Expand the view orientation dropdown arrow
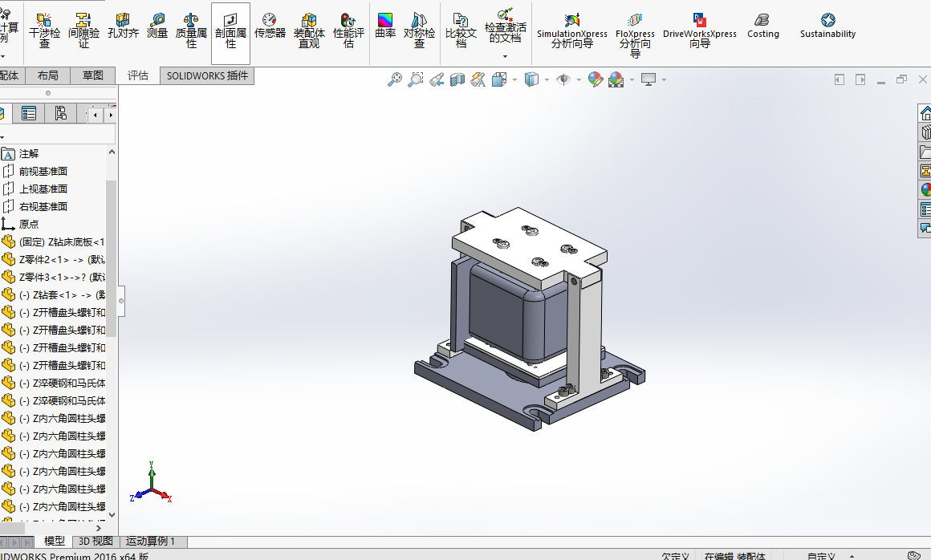Viewport: 931px width, 560px height. (514, 79)
